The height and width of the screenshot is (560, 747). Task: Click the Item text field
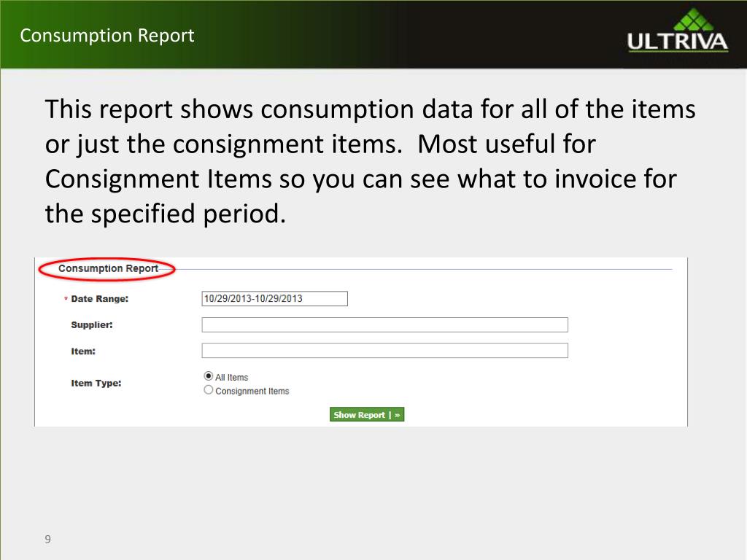pos(385,351)
